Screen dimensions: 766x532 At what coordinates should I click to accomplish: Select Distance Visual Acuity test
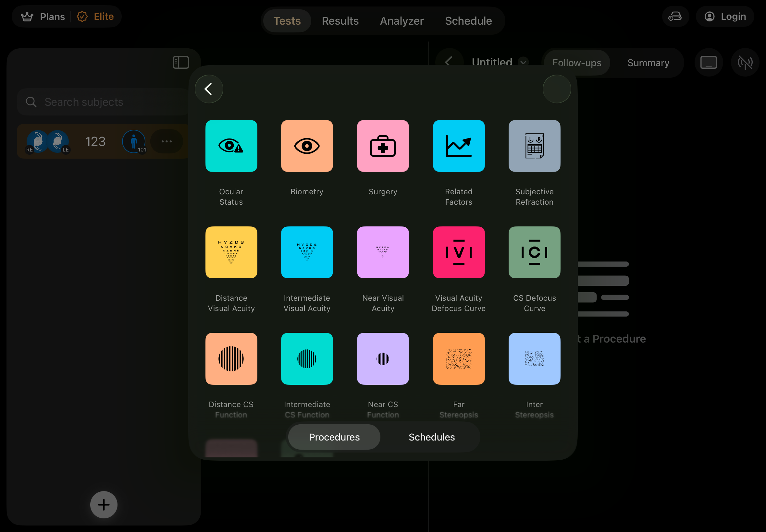click(x=231, y=252)
